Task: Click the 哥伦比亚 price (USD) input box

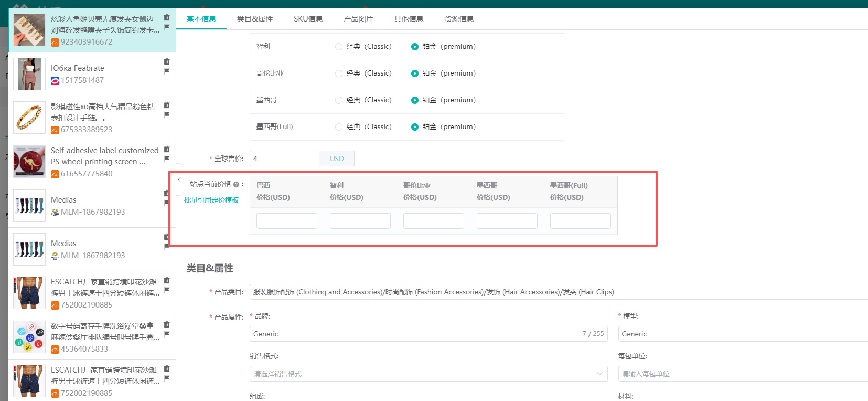Action: pyautogui.click(x=434, y=221)
